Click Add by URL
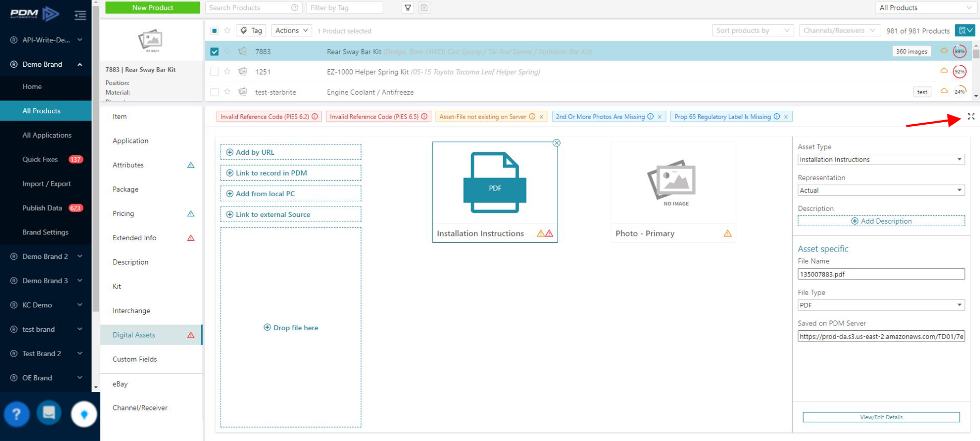This screenshot has width=980, height=441. 291,152
